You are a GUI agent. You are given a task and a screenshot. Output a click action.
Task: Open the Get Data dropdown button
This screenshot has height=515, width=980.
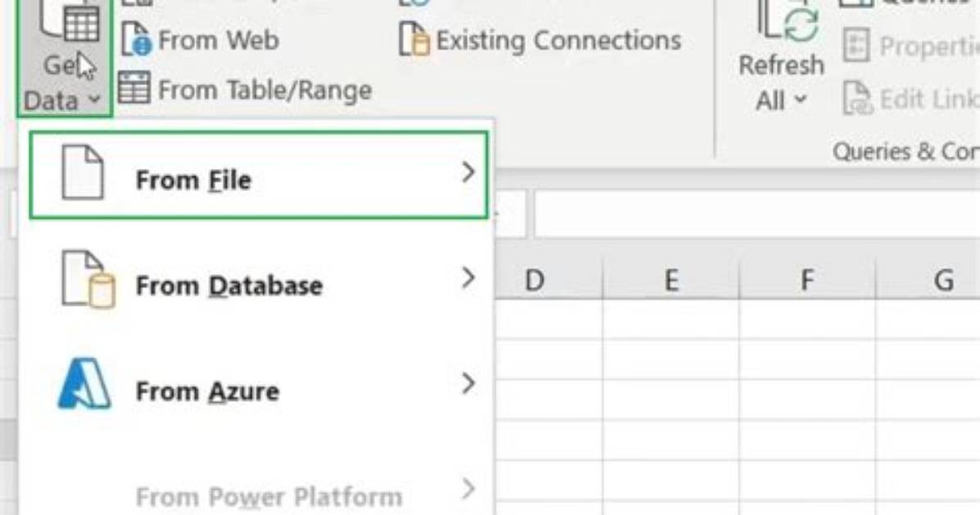[64, 58]
